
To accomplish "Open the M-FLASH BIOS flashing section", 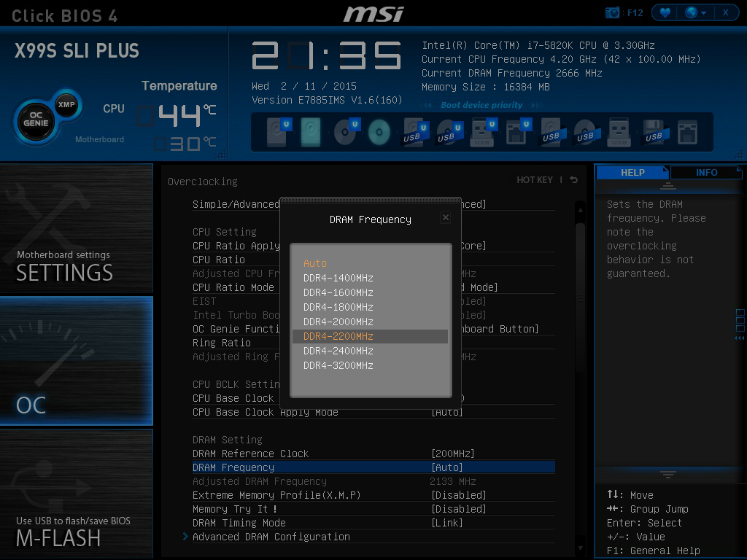I will point(76,494).
